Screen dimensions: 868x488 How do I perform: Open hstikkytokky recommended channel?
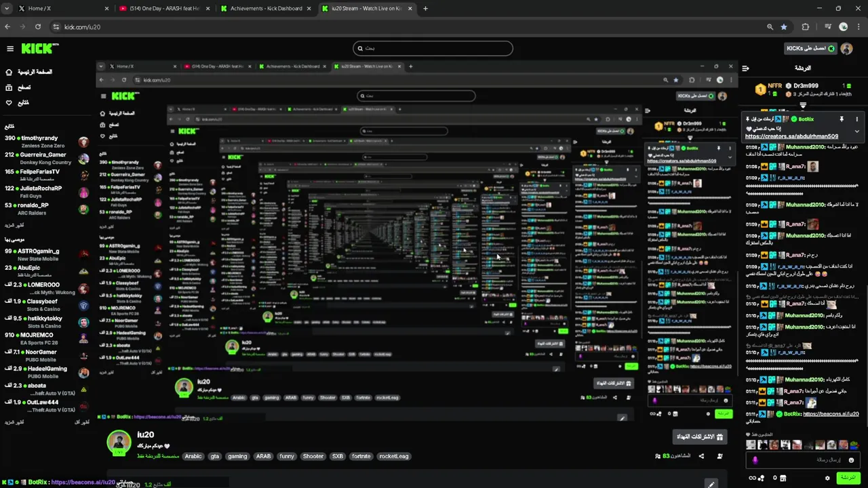pyautogui.click(x=46, y=322)
